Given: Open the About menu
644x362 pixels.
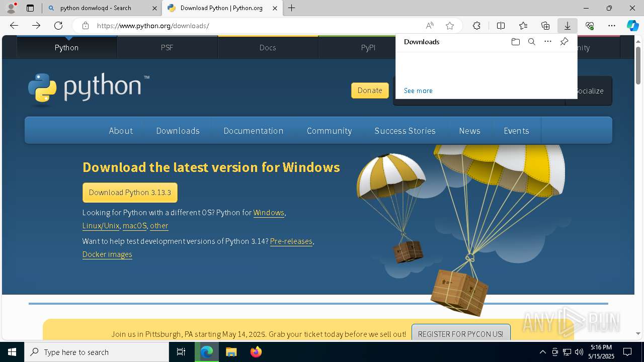Looking at the screenshot, I should (x=121, y=131).
